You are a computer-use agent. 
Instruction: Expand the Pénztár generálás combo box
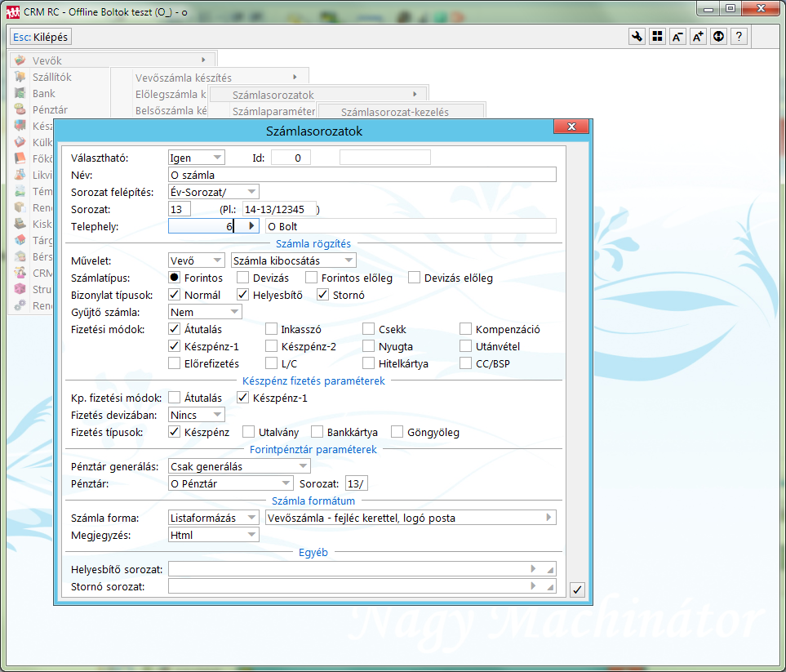pos(303,466)
